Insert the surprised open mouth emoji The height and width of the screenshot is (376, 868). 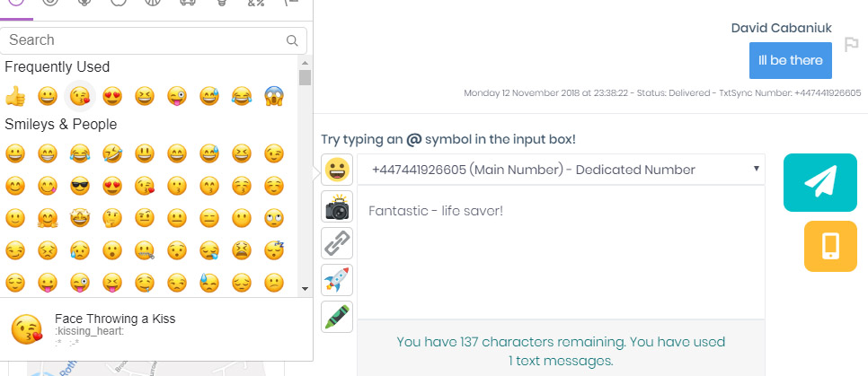point(112,250)
